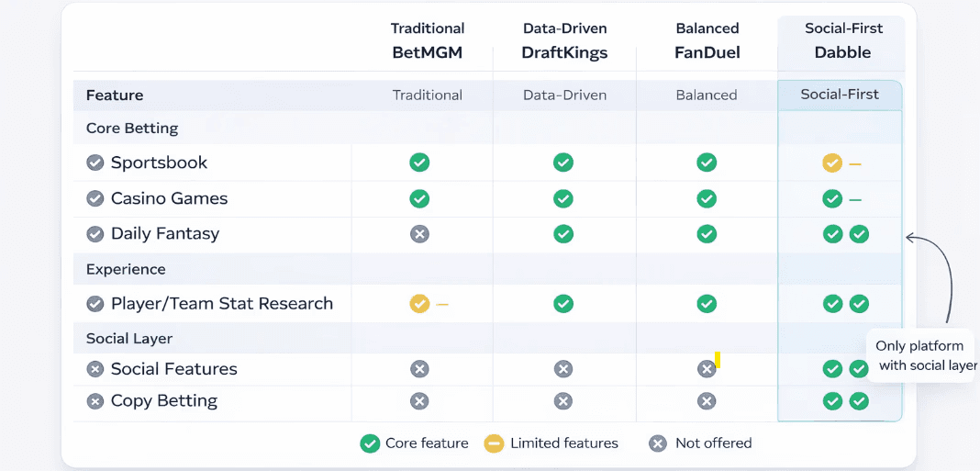Click FanDuel Daily Fantasy check icon
Image resolution: width=980 pixels, height=471 pixels.
tap(707, 234)
